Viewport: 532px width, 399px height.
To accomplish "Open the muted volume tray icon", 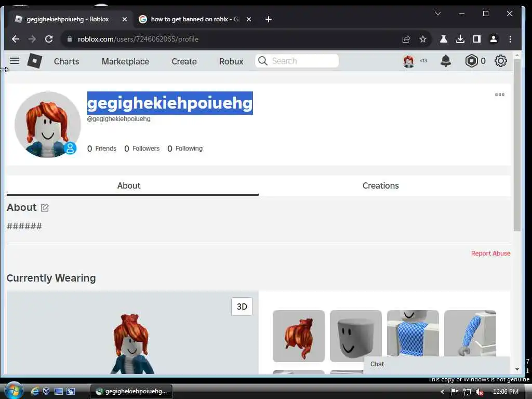I will coord(479,392).
